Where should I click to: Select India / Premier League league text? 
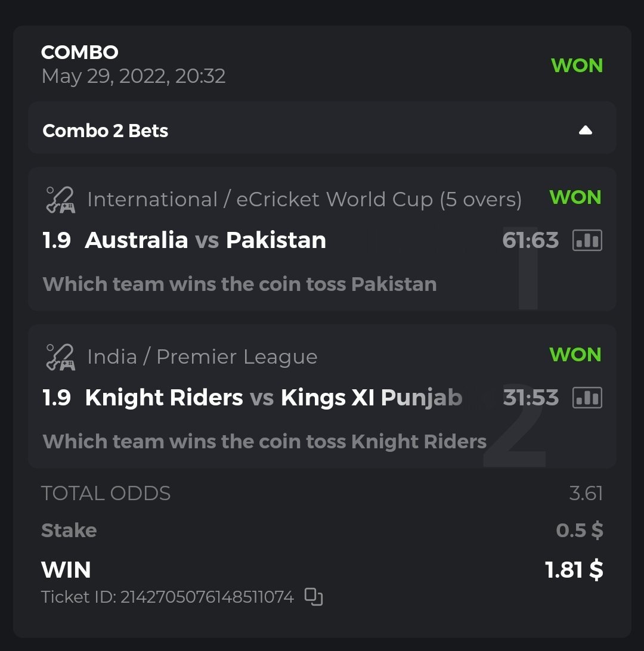pos(202,357)
